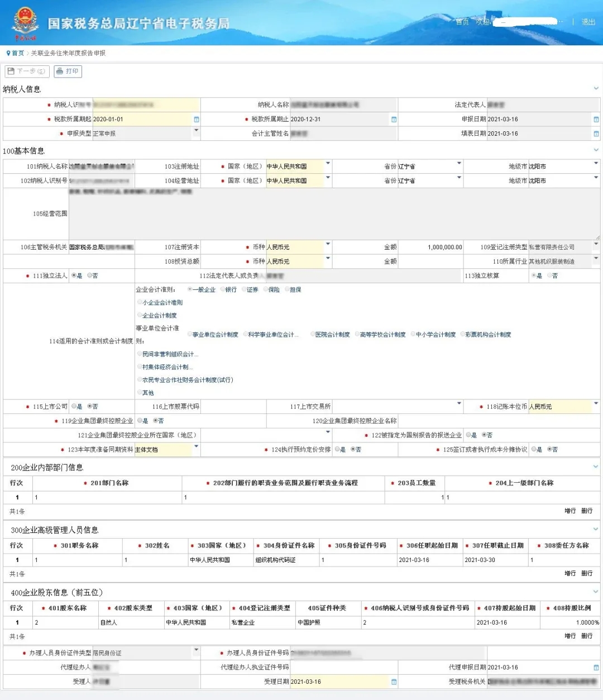Go to 首页 in top navigation
This screenshot has height=700, width=603.
coord(462,22)
